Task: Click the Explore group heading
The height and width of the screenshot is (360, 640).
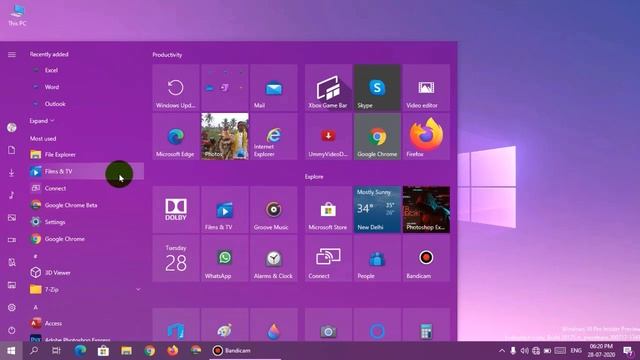Action: [314, 177]
